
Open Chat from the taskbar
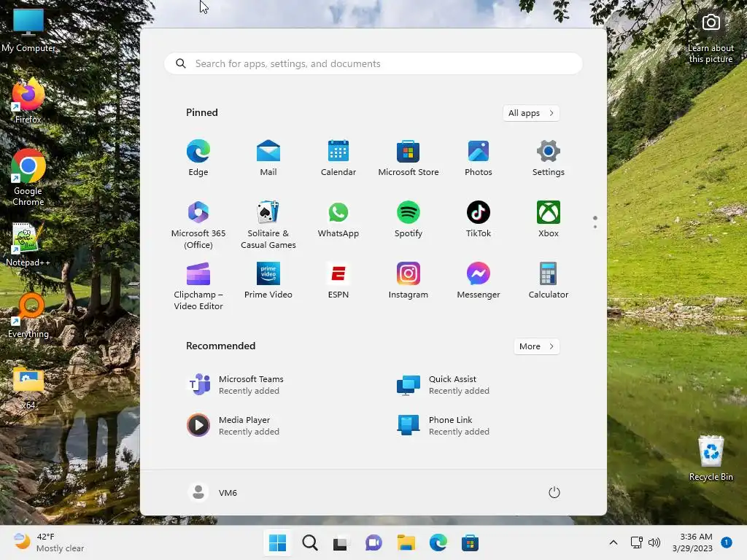pos(373,542)
